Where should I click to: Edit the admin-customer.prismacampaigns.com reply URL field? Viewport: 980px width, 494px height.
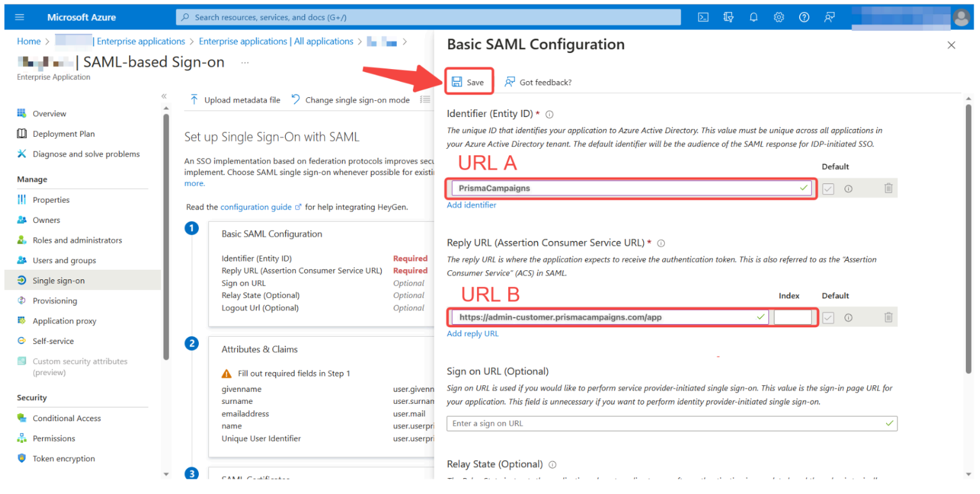click(x=610, y=317)
